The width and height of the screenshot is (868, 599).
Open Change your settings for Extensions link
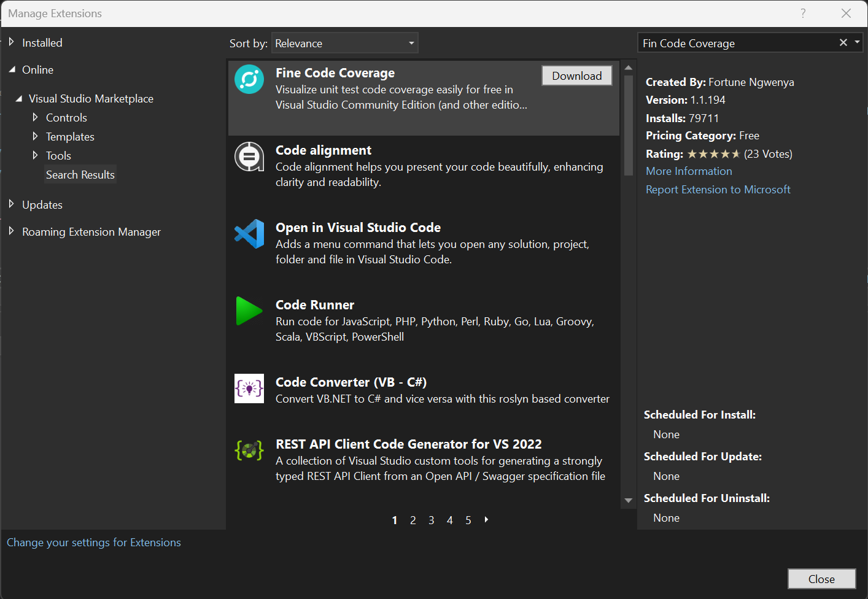point(94,543)
